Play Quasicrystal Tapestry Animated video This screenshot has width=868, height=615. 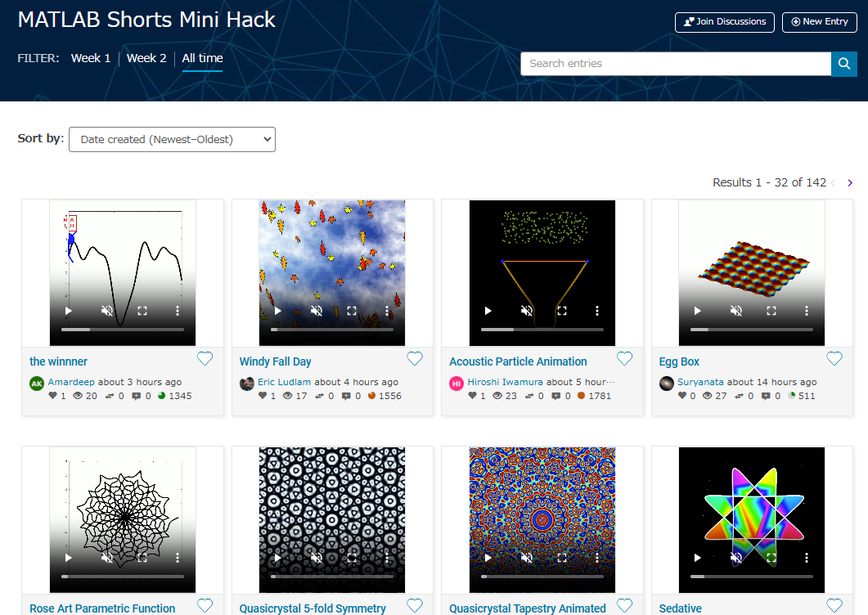(488, 558)
